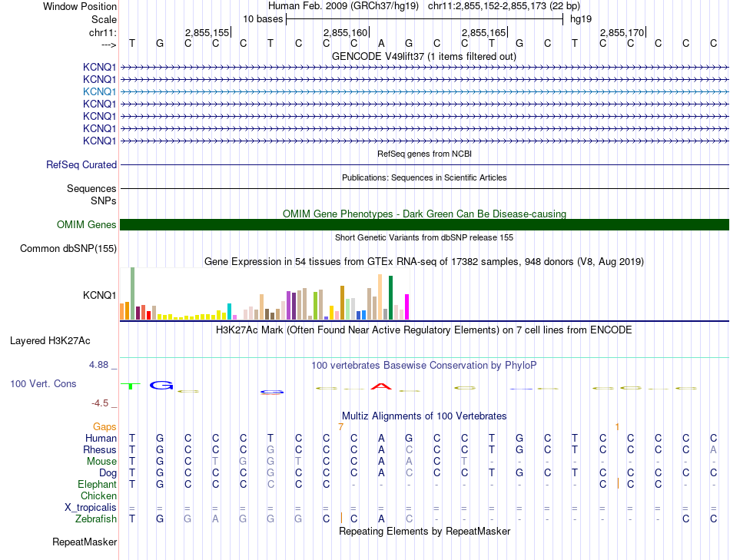Screen dimensions: 730x560
Task: Click the orange insertion mark in Elephant row
Action: point(618,483)
